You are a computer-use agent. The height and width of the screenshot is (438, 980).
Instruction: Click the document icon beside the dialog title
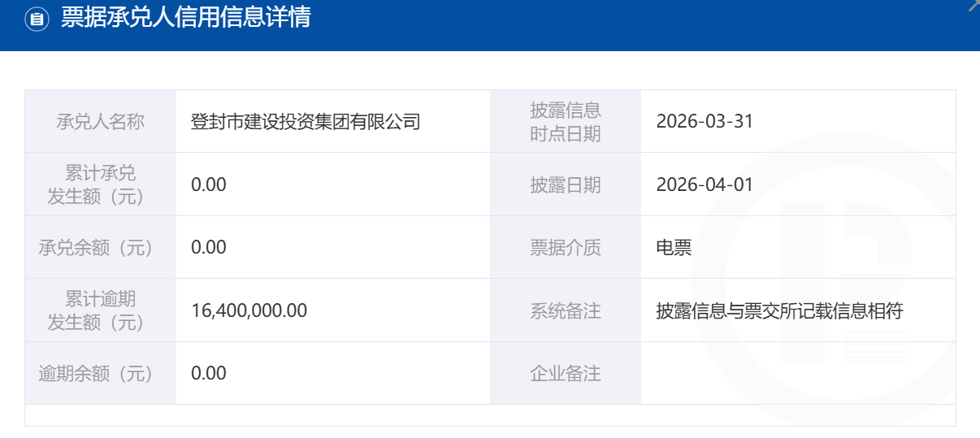(x=37, y=20)
